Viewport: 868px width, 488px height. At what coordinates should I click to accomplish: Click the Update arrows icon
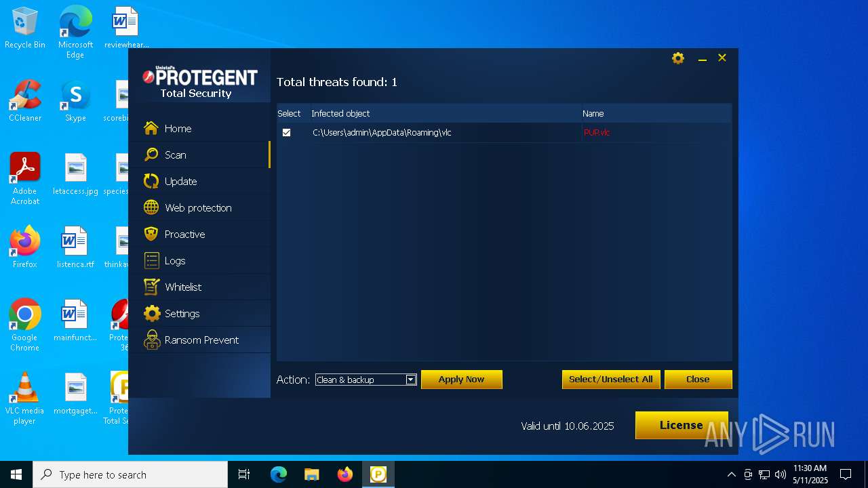151,181
